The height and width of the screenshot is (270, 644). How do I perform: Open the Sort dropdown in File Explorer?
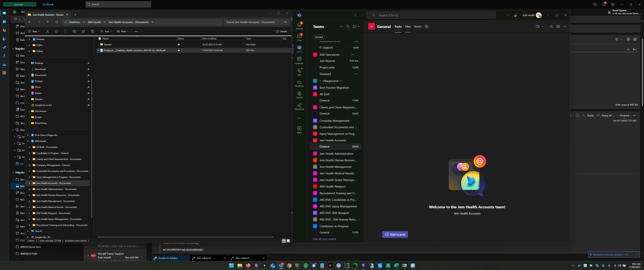(106, 31)
